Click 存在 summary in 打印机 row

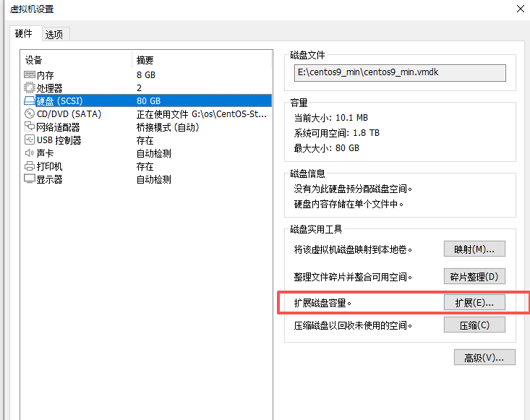tap(145, 166)
